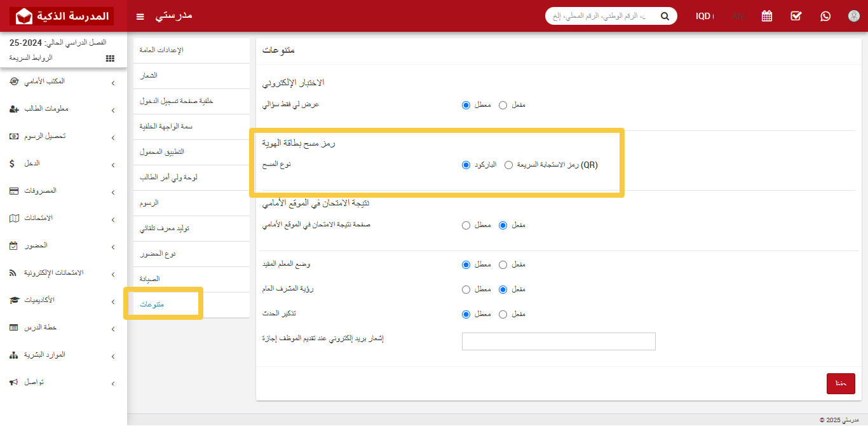Click the IQD currency label in header
This screenshot has height=426, width=868.
pos(704,17)
